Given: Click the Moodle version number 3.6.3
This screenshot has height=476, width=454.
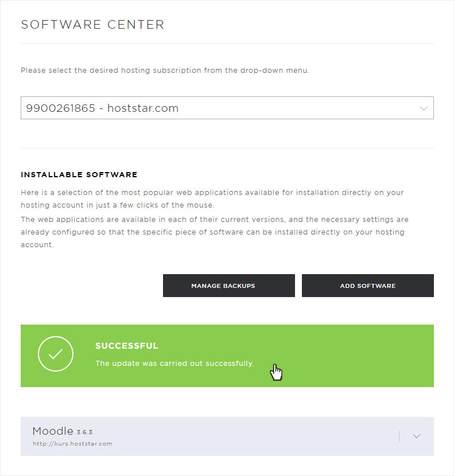Looking at the screenshot, I should (x=84, y=432).
